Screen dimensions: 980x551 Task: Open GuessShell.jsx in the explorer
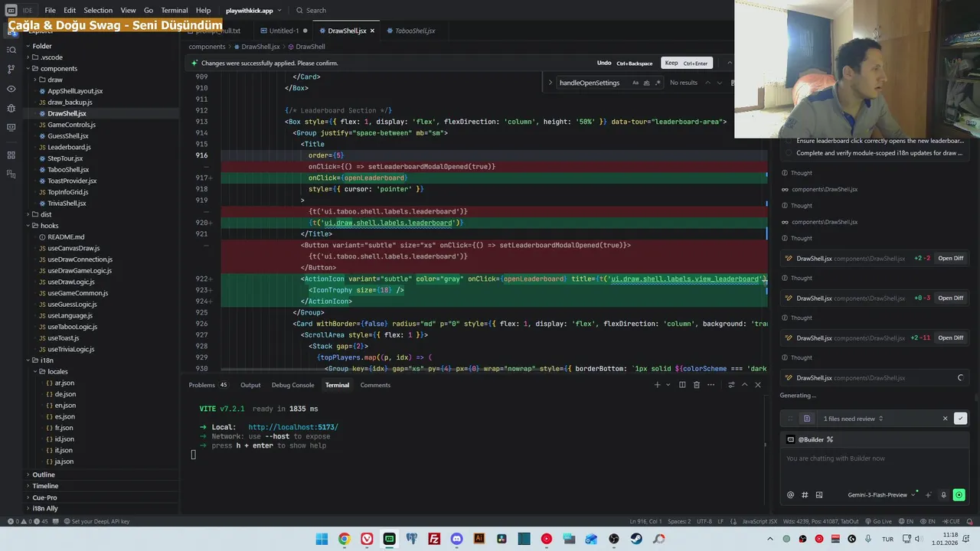[68, 136]
